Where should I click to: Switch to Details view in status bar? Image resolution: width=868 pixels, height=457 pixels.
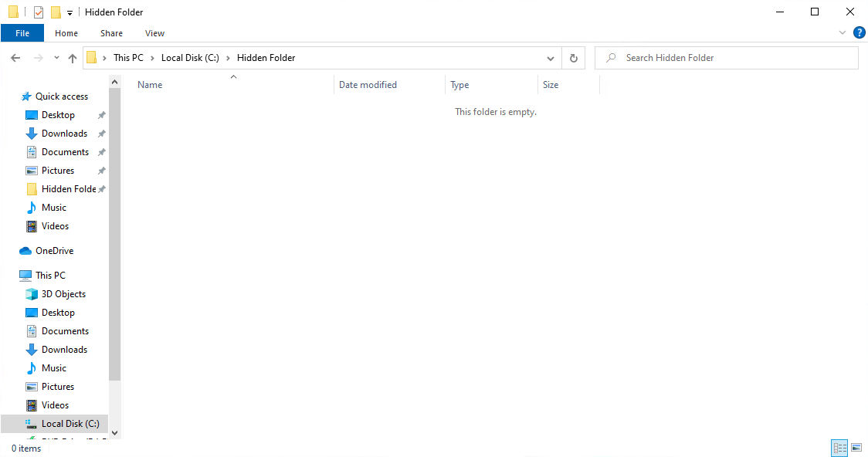[x=839, y=448]
